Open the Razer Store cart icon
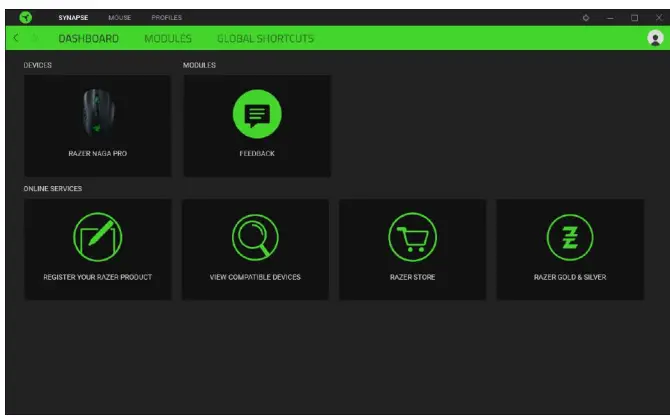Screen dimensions: 670x419 (412, 237)
